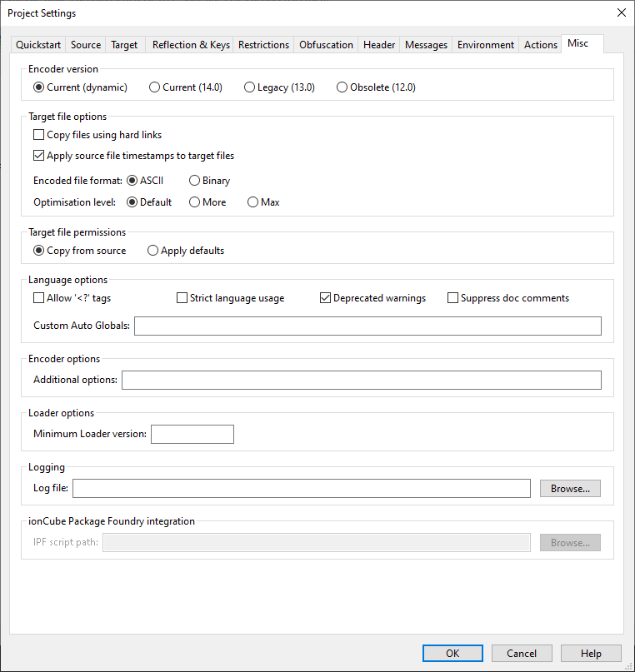Confirm settings with OK button
This screenshot has width=635, height=672.
[452, 653]
